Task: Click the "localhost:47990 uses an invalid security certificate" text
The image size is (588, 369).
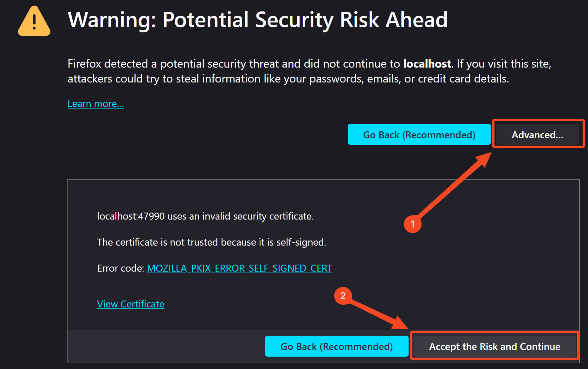Action: pyautogui.click(x=205, y=216)
